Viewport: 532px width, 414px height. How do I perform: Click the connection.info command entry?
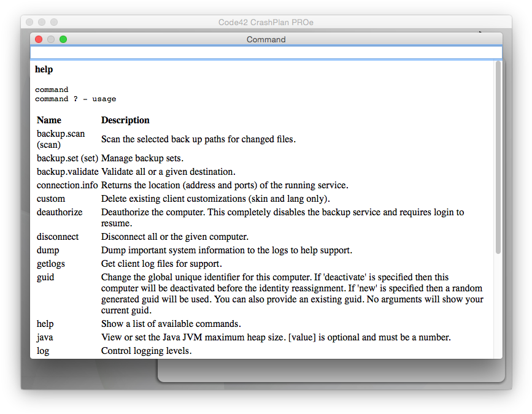67,185
